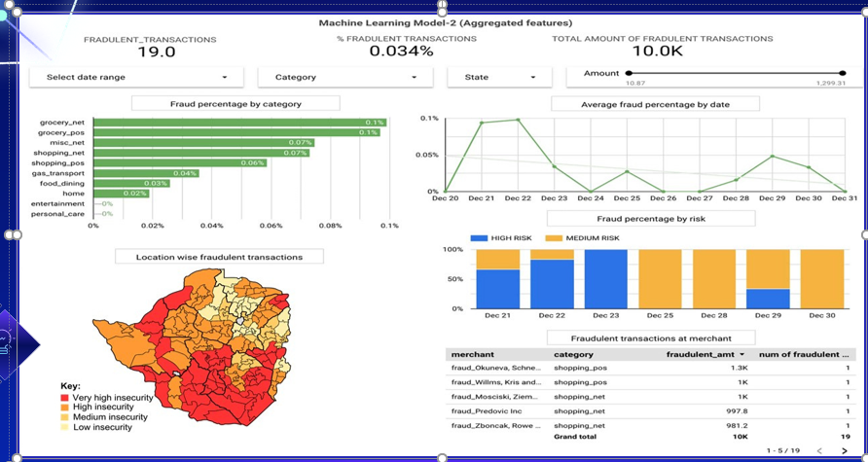This screenshot has width=868, height=462.
Task: Click the right-middle resize handle of dashboard
Action: coord(865,234)
